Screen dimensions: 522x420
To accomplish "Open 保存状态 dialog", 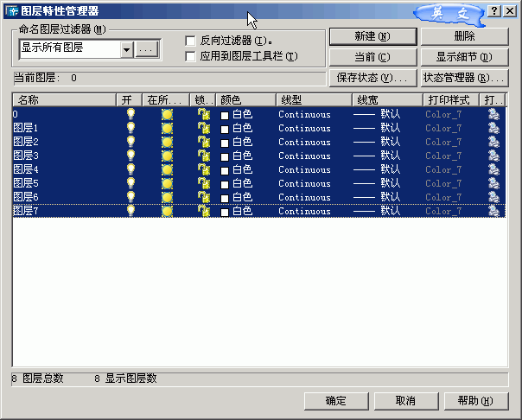I will 372,78.
